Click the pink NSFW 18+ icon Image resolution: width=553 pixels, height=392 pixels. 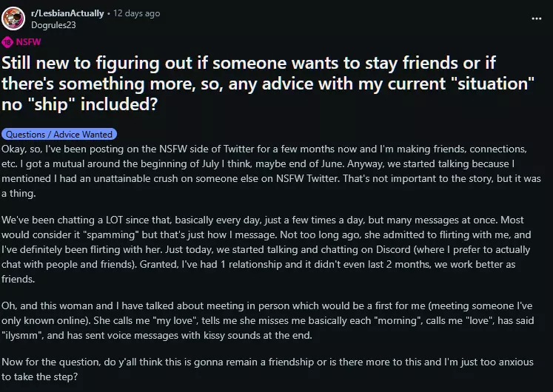pos(7,42)
